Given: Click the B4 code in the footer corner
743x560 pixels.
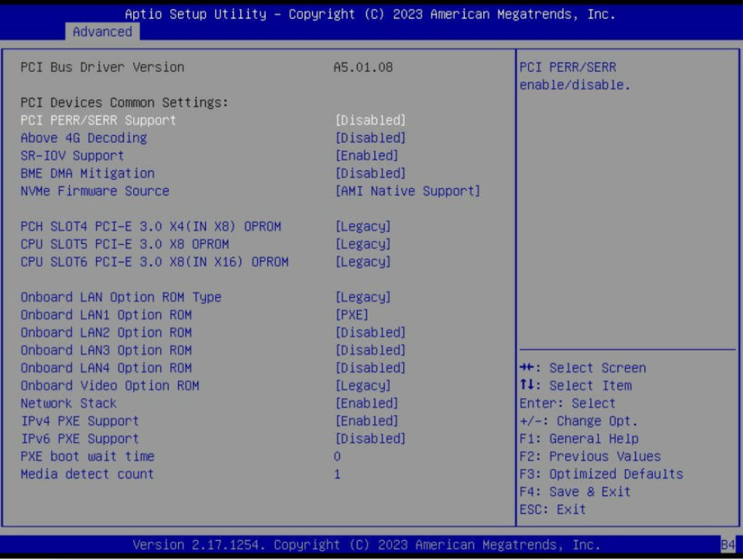Looking at the screenshot, I should (x=728, y=545).
